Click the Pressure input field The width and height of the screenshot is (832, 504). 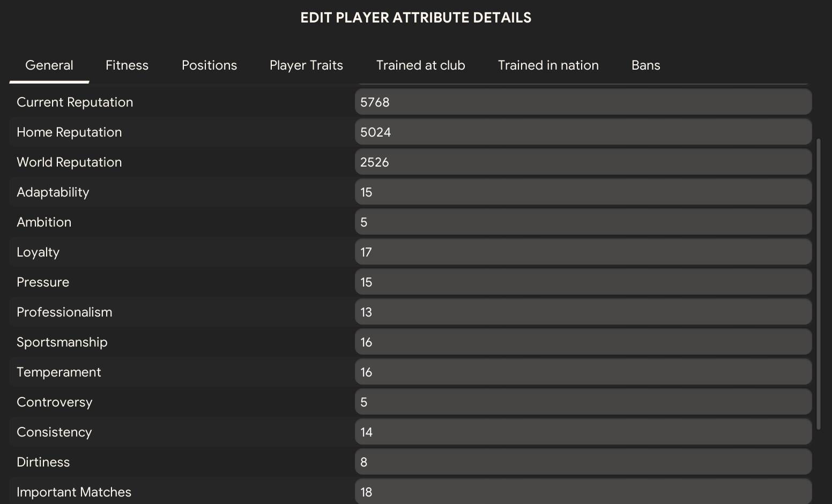click(x=583, y=282)
